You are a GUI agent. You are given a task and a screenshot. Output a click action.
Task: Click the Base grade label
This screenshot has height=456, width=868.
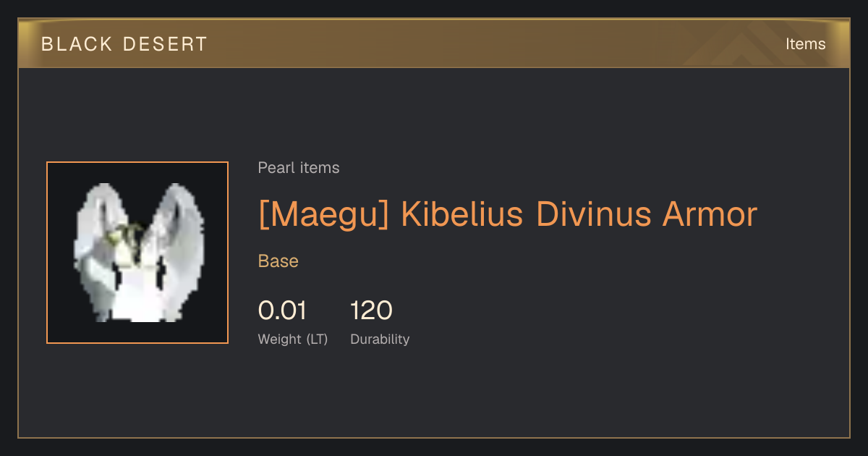pos(278,261)
